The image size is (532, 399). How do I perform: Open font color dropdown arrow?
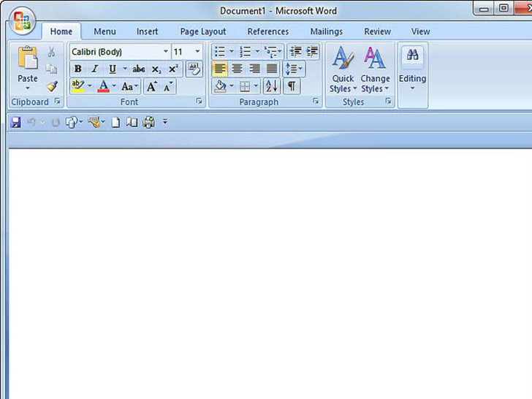click(x=114, y=86)
